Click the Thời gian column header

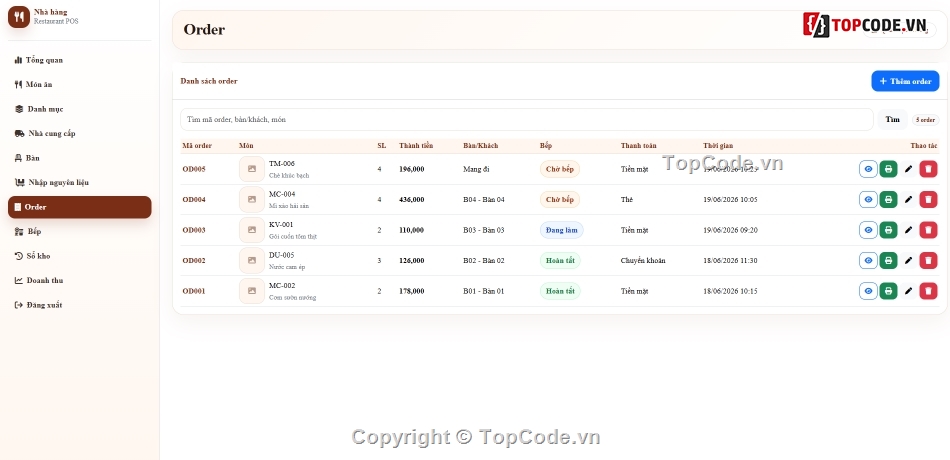(718, 145)
